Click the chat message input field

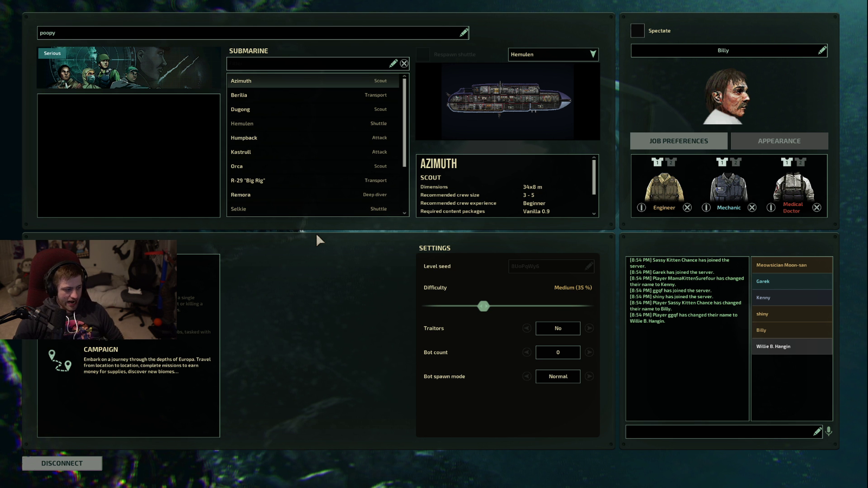724,432
